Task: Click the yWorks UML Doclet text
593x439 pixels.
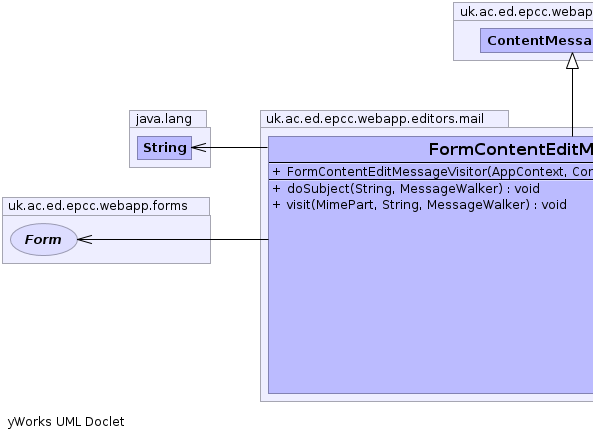Action: click(x=66, y=422)
